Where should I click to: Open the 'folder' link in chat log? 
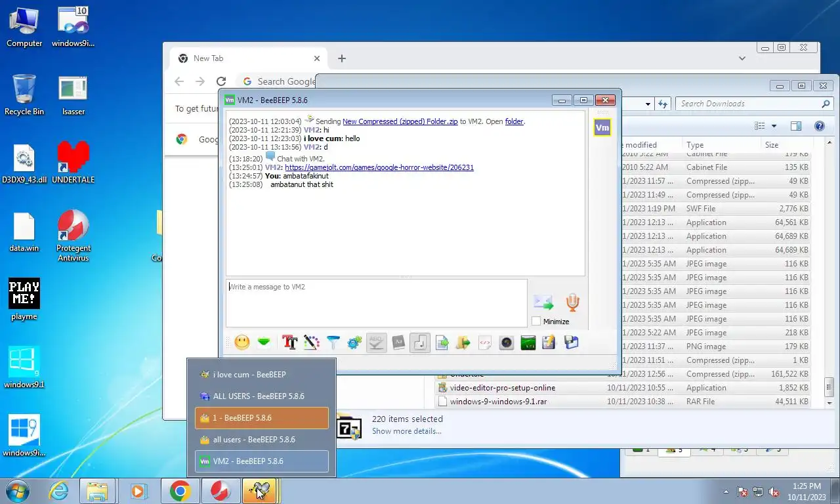click(514, 121)
